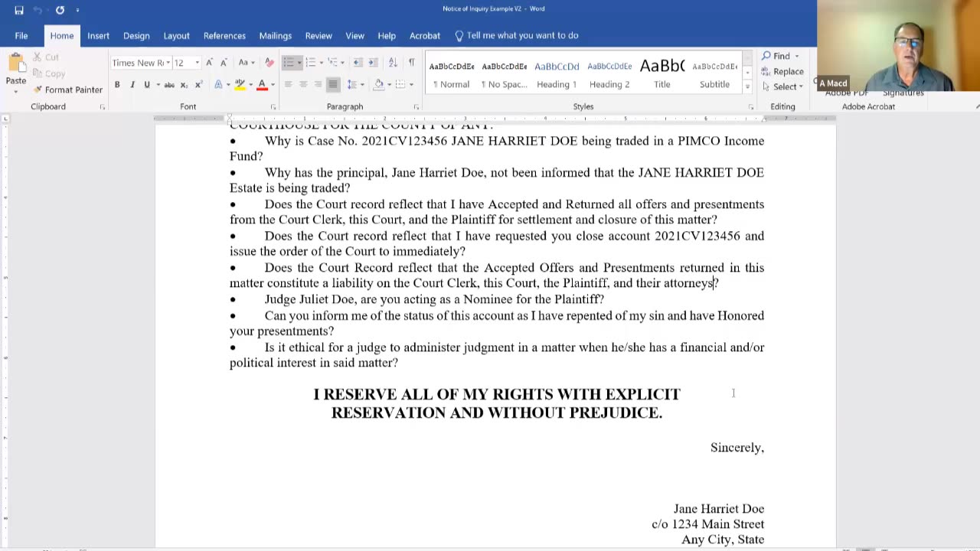Open the Change Case Aa dropdown

coord(246,63)
